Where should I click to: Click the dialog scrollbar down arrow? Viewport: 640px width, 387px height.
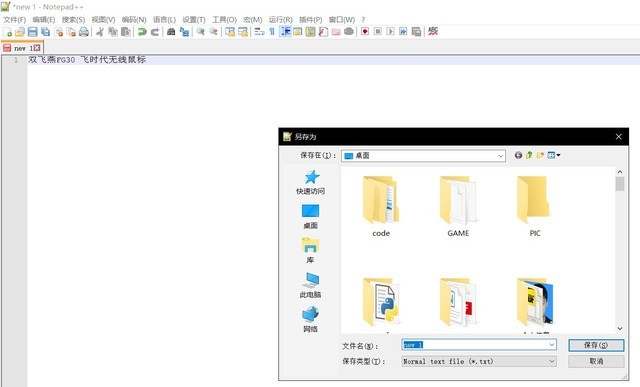620,329
